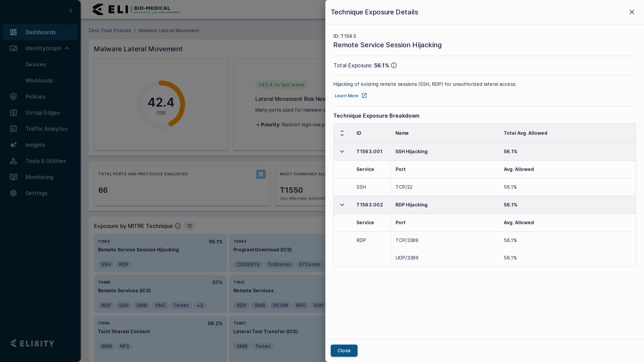Click the IdentityGraph devices icon

[13, 48]
